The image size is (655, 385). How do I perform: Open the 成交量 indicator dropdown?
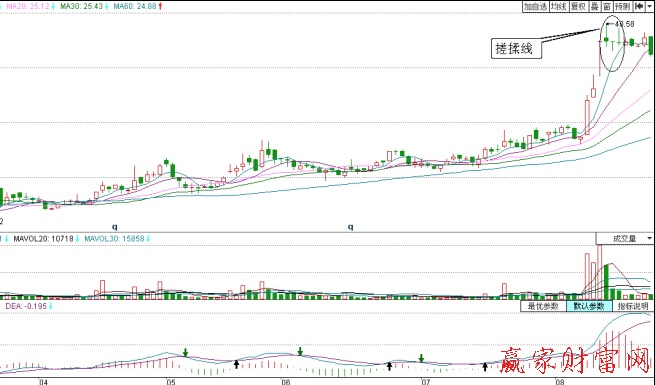coord(625,238)
